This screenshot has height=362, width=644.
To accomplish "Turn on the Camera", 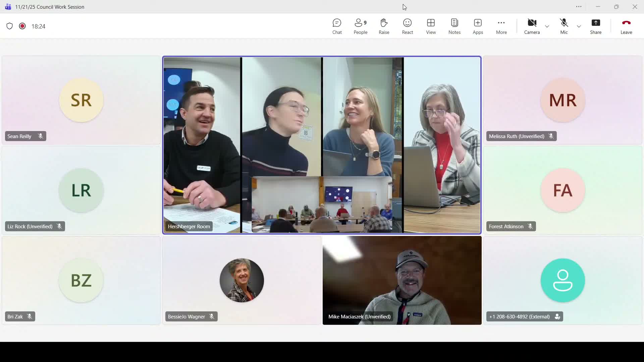I will coord(532,26).
